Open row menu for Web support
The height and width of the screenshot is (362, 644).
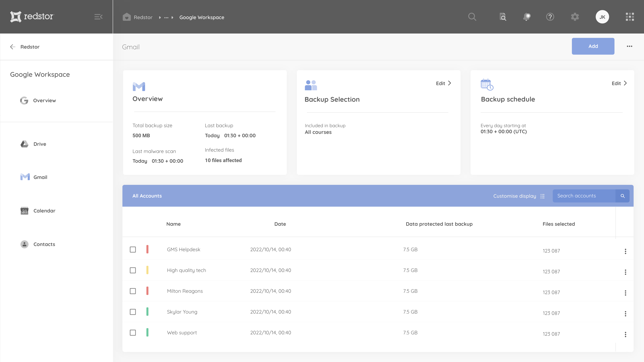[x=626, y=334]
